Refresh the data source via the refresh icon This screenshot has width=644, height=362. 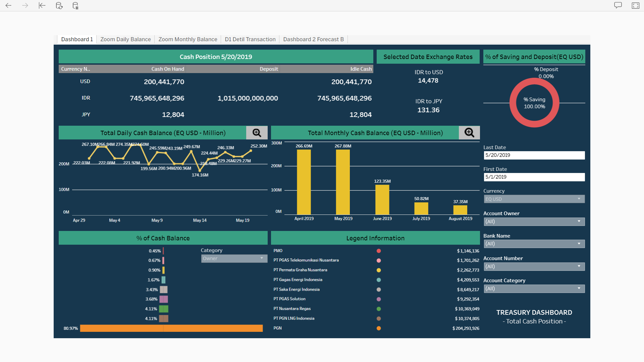(x=59, y=5)
